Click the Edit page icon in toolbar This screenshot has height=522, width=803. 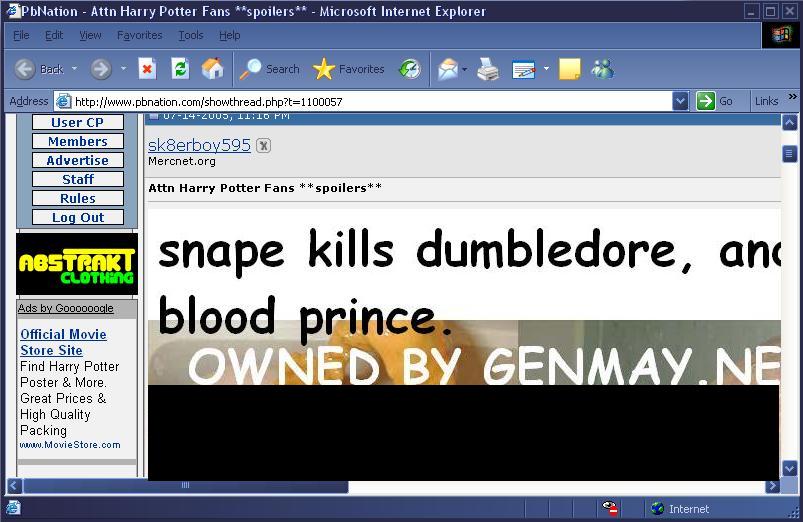click(524, 69)
